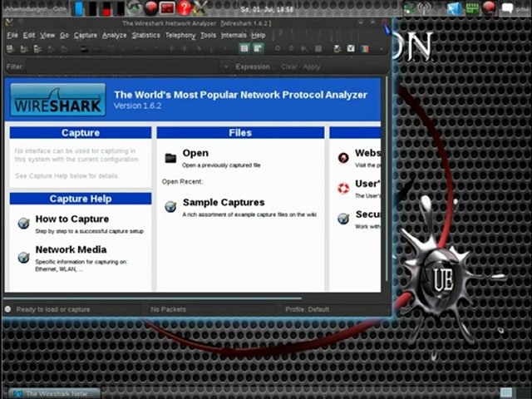Click inside the Filter text field
532x399 pixels.
coord(123,66)
